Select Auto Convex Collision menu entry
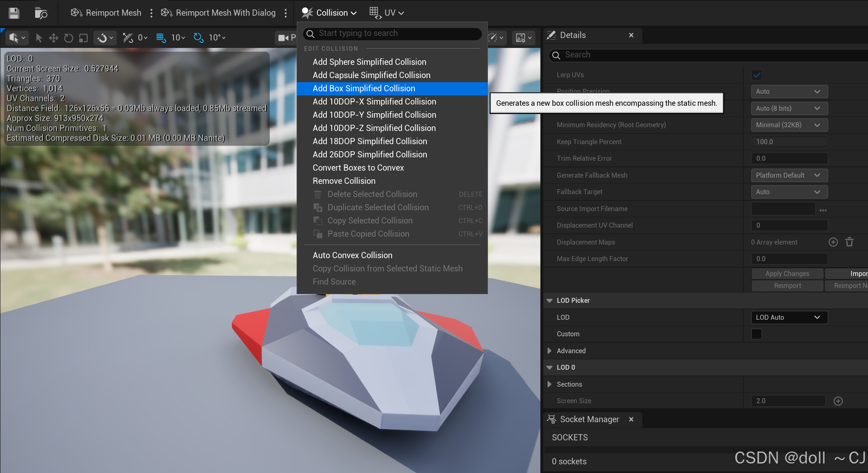 coord(352,255)
